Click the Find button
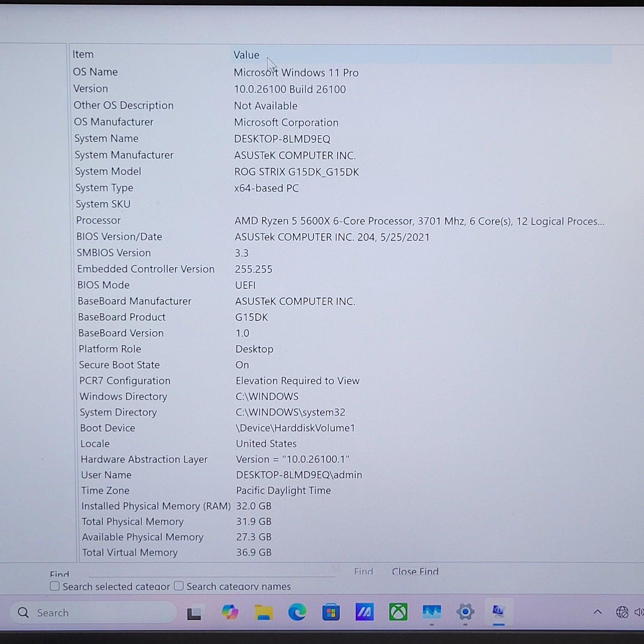644x644 pixels. (363, 571)
